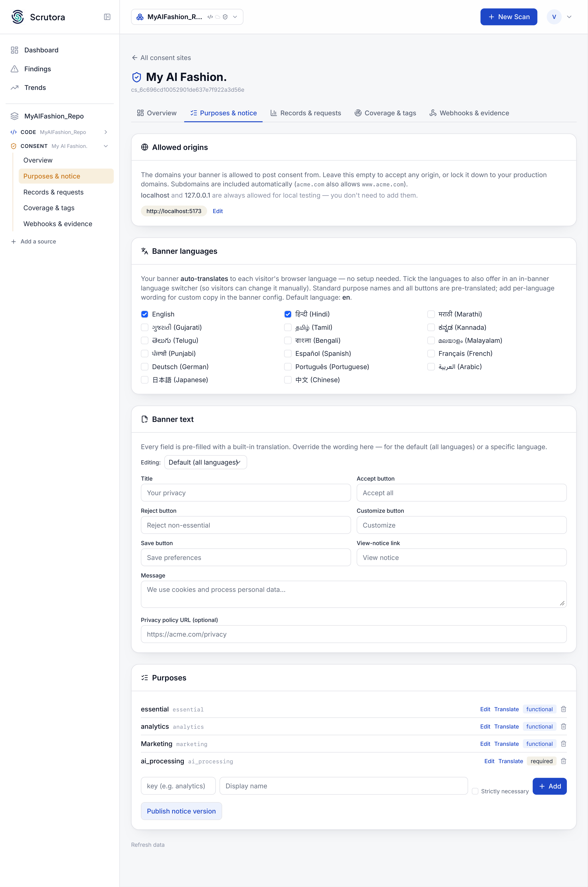Delete the ai_processing purpose via trash icon
Viewport: 588px width, 887px height.
(x=563, y=761)
